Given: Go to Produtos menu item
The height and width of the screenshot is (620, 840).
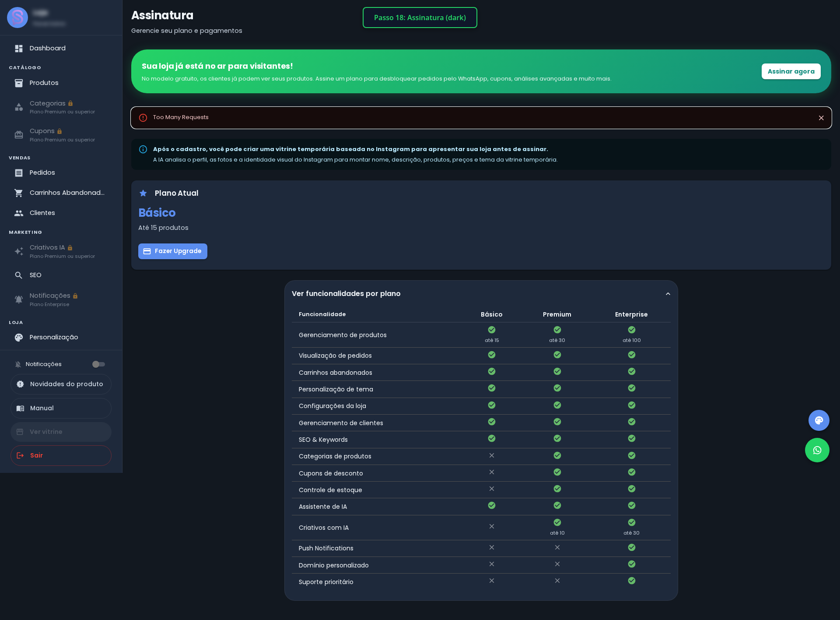Looking at the screenshot, I should click(61, 83).
